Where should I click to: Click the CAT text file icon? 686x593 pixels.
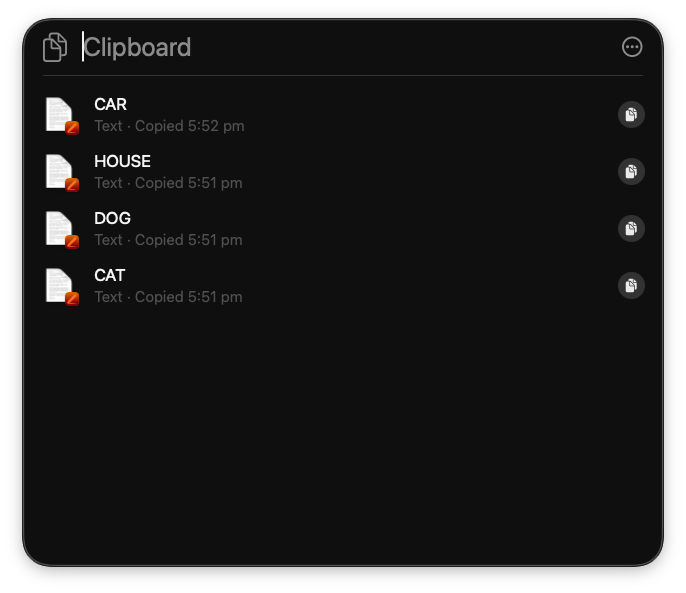[x=60, y=286]
